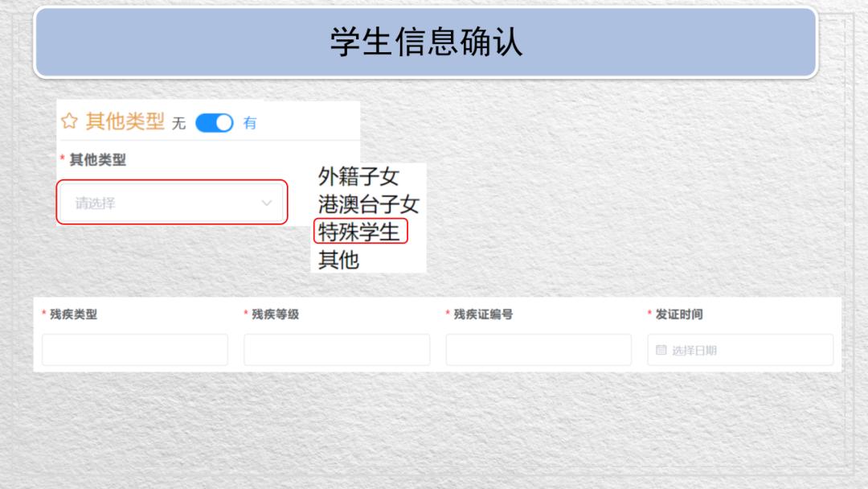This screenshot has width=868, height=489.
Task: Click the 学生信息确认 title banner
Action: pos(426,42)
